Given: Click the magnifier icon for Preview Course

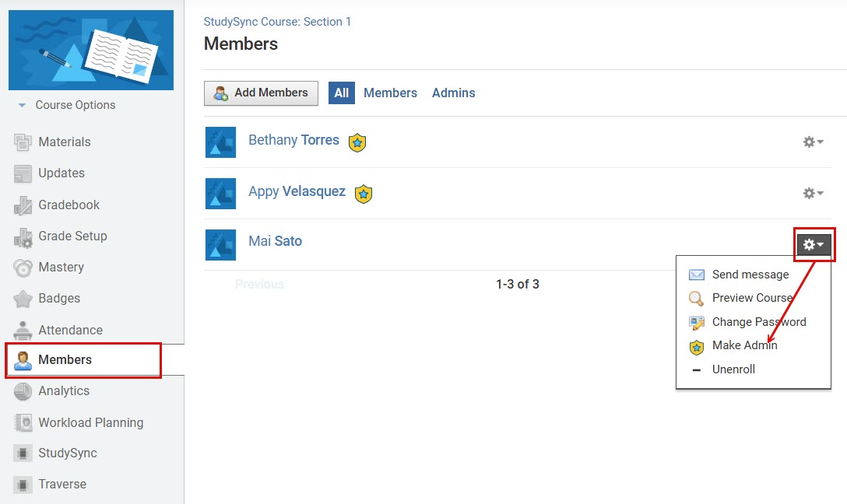Looking at the screenshot, I should [x=696, y=299].
